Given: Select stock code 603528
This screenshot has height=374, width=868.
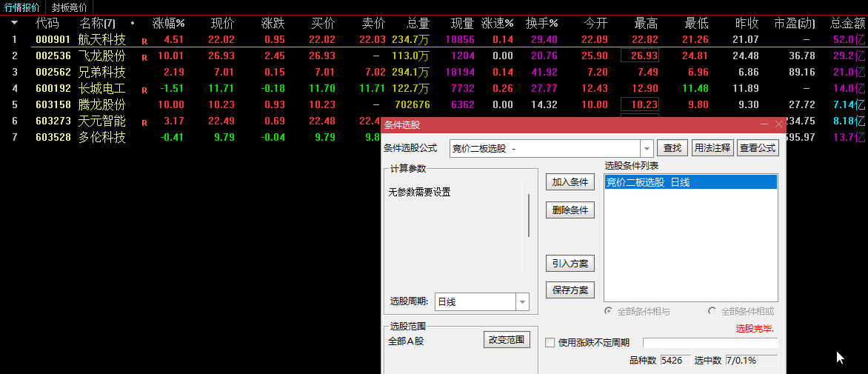Looking at the screenshot, I should pos(53,138).
